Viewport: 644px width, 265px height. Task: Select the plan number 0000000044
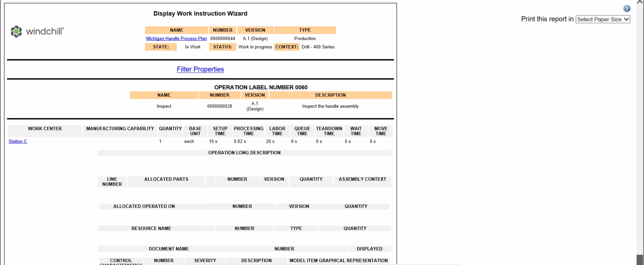click(223, 39)
